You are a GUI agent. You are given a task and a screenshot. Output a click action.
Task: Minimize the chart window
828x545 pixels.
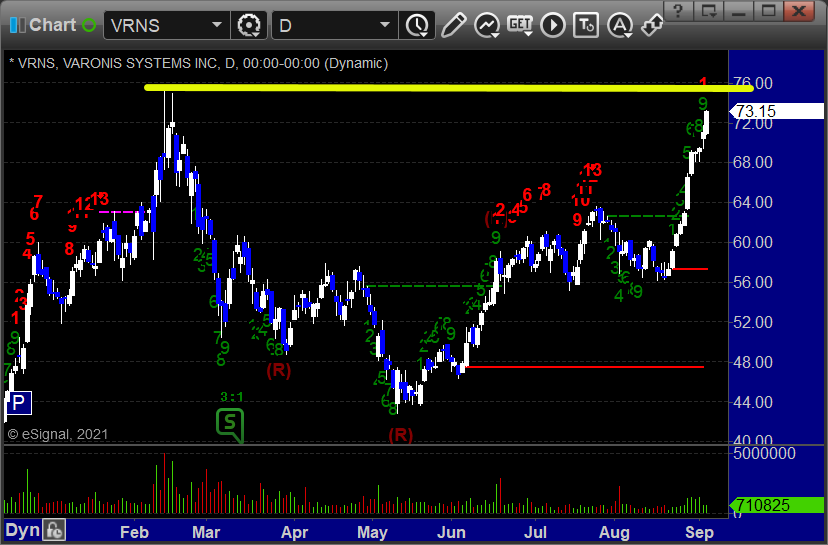pyautogui.click(x=739, y=11)
